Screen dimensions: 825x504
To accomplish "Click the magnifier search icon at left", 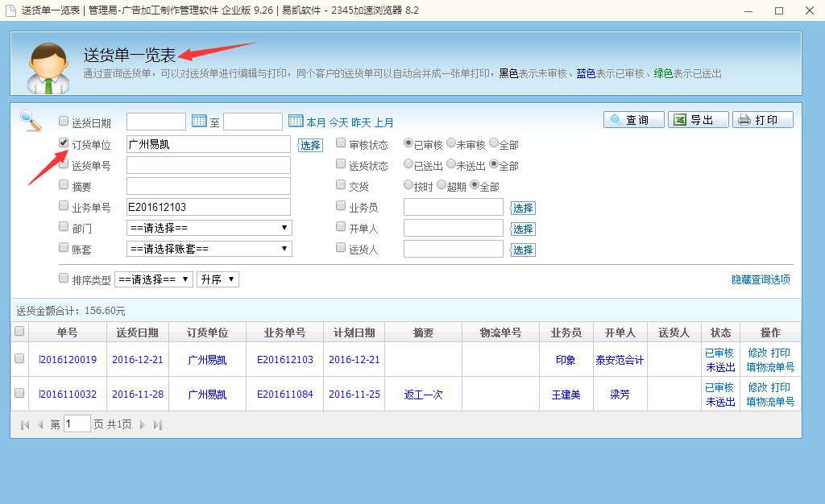I will pos(31,121).
